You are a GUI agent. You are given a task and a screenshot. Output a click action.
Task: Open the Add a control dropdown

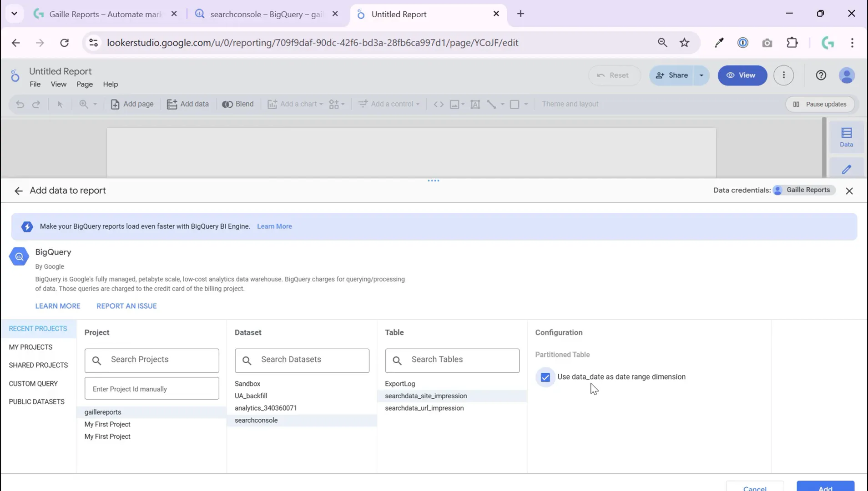pos(389,104)
